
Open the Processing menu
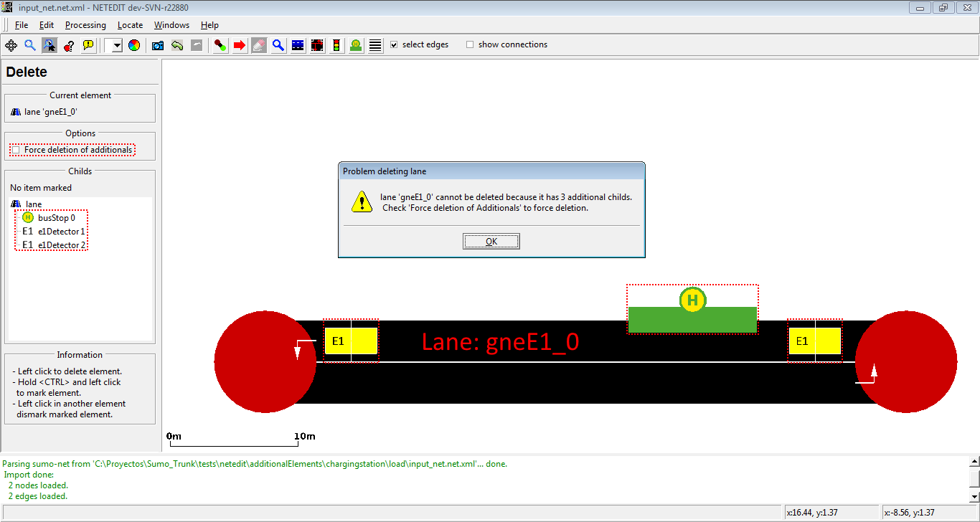click(x=85, y=25)
